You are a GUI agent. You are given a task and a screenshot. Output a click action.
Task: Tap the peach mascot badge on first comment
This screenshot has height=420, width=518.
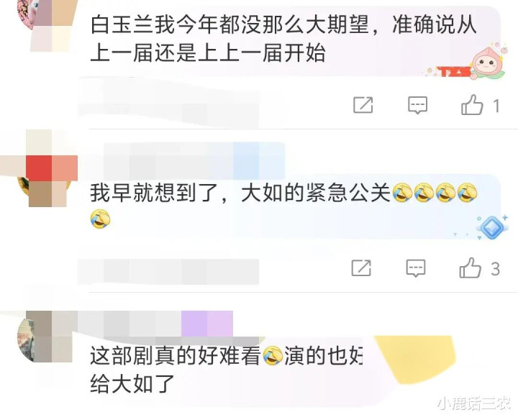(x=486, y=62)
